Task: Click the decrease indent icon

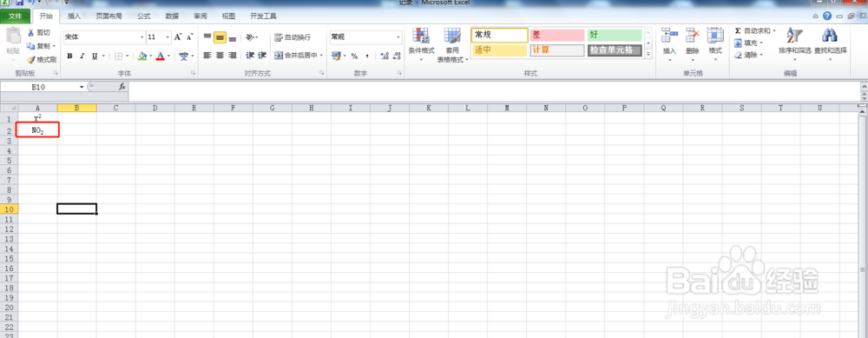Action: click(x=250, y=56)
